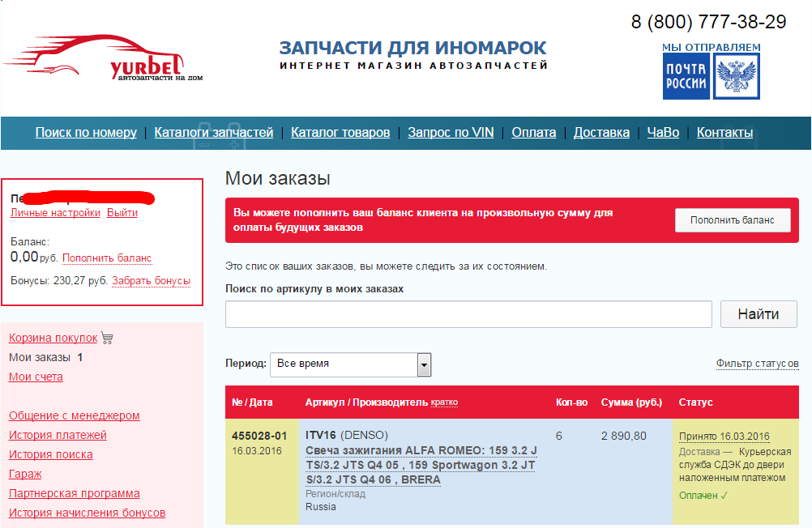The image size is (812, 528).
Task: Open Общение с менеджером link
Action: (74, 415)
